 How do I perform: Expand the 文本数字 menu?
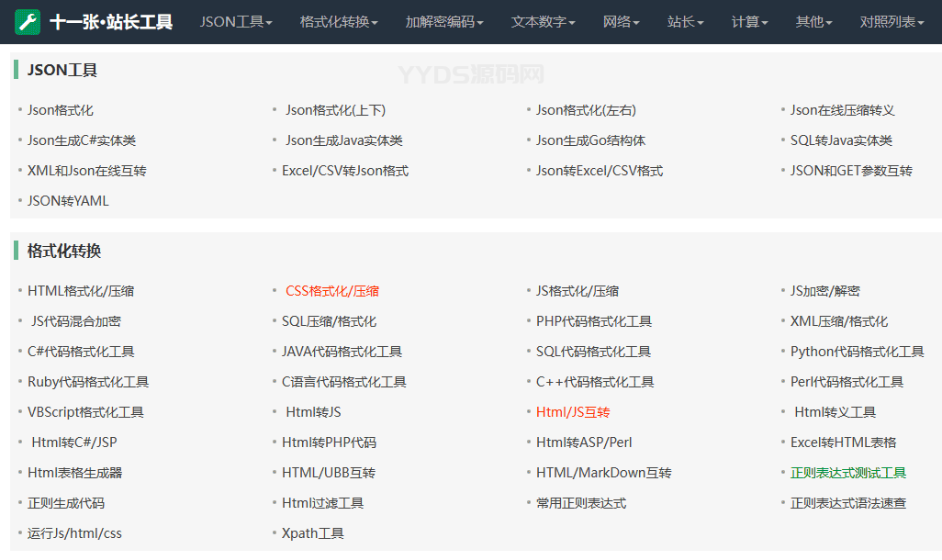544,22
